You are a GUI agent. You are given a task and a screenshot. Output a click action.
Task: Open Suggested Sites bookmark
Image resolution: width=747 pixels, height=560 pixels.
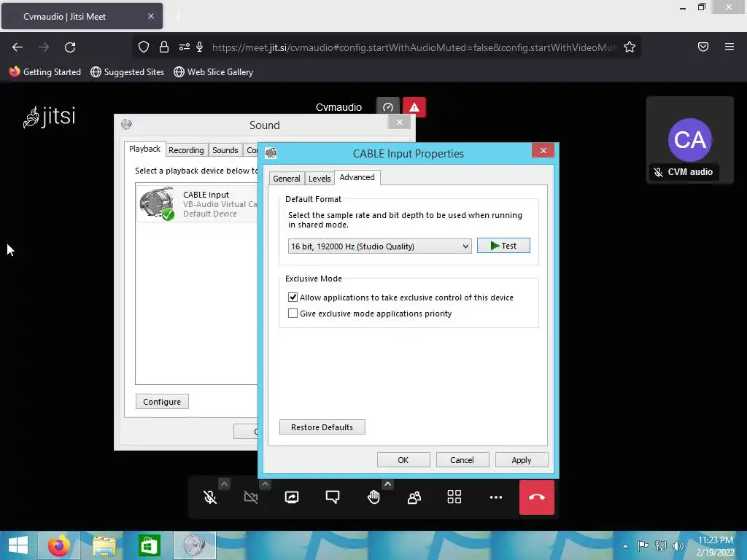point(127,72)
